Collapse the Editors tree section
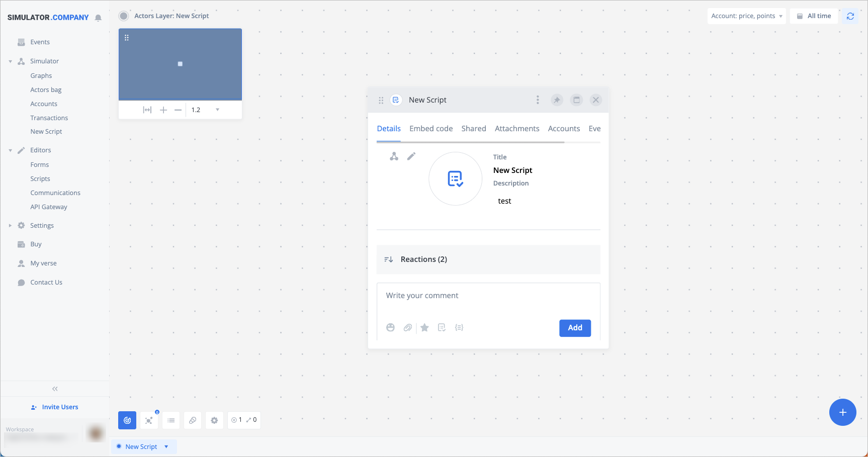Viewport: 868px width, 457px height. [10, 150]
